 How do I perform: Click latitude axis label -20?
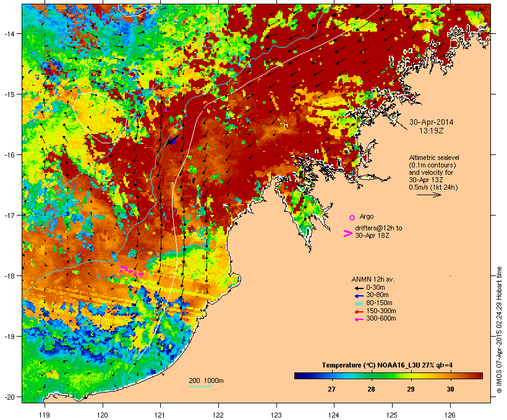point(9,397)
